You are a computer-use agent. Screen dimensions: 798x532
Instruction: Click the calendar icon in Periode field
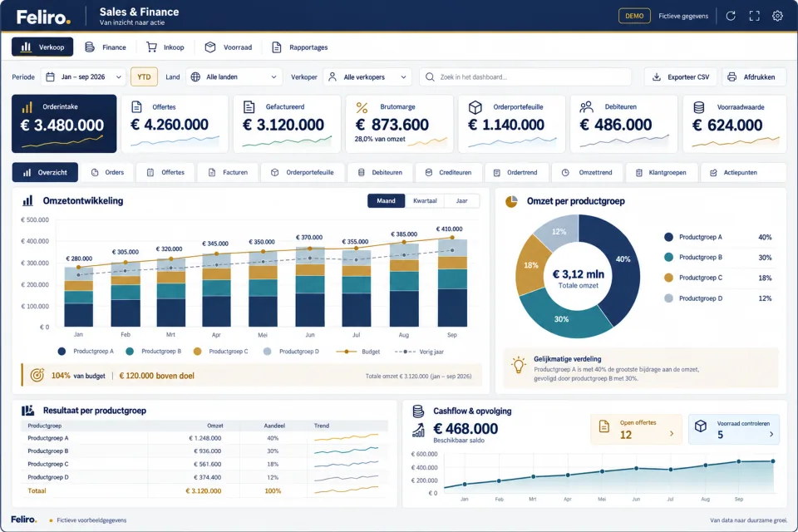(51, 76)
